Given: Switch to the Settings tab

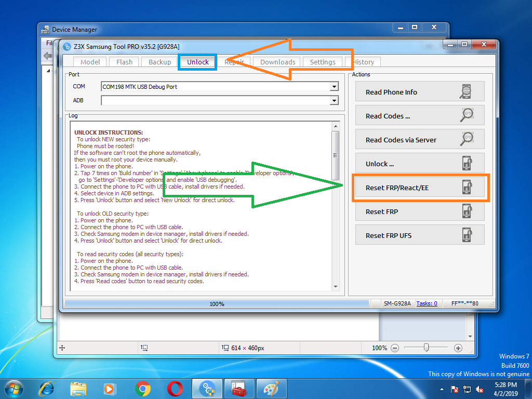Looking at the screenshot, I should (322, 62).
